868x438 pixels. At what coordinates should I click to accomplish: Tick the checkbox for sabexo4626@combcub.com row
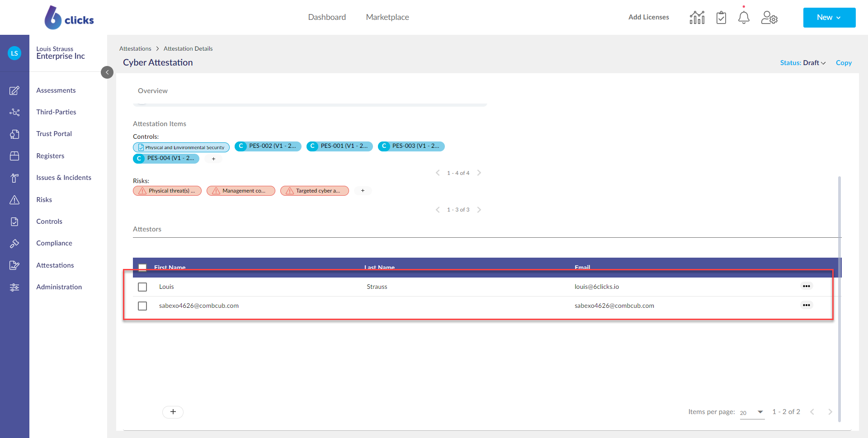pyautogui.click(x=142, y=306)
